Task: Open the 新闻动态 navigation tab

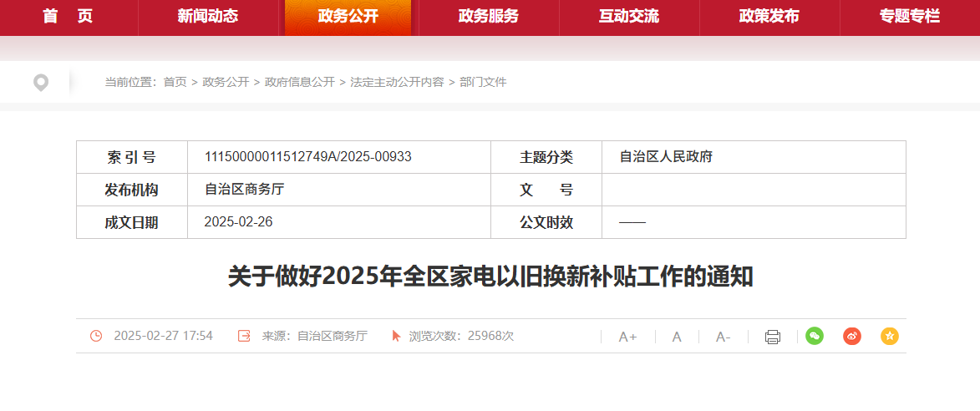Action: point(208,17)
